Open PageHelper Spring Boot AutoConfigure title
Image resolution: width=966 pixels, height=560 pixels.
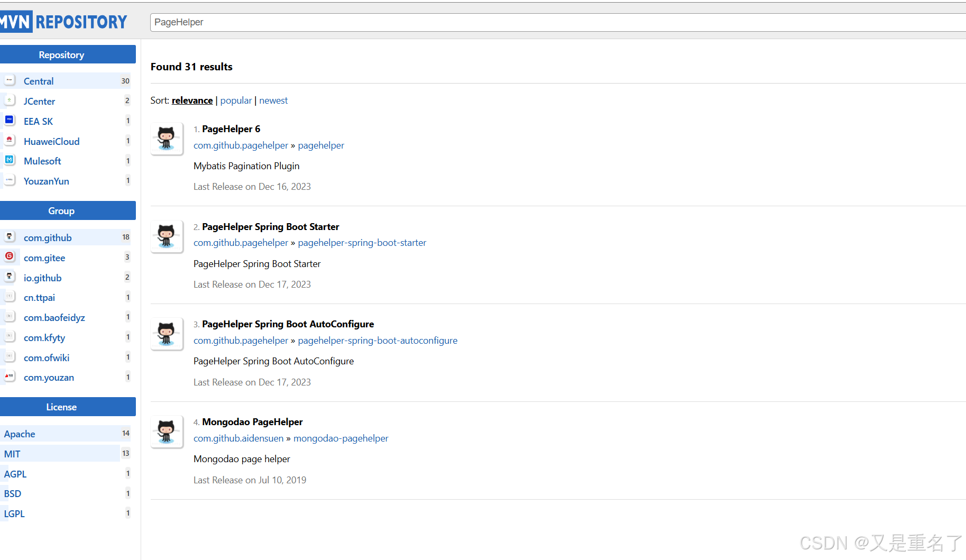(x=288, y=324)
